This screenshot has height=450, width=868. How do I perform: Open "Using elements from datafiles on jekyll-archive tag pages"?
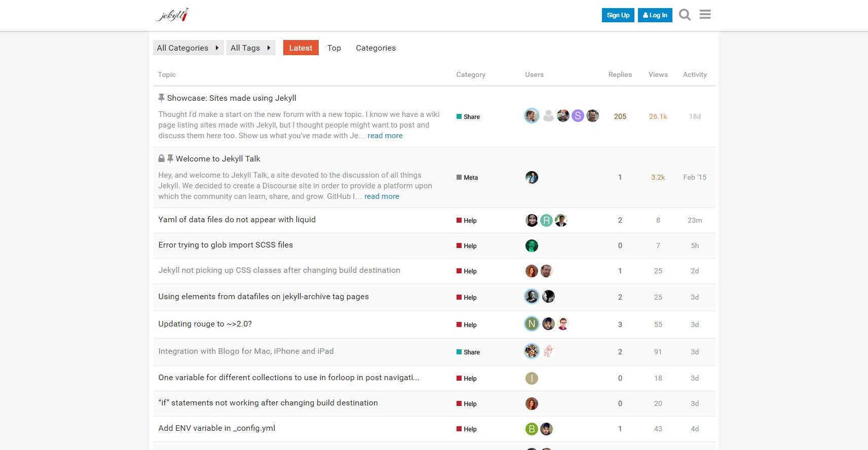tap(263, 296)
